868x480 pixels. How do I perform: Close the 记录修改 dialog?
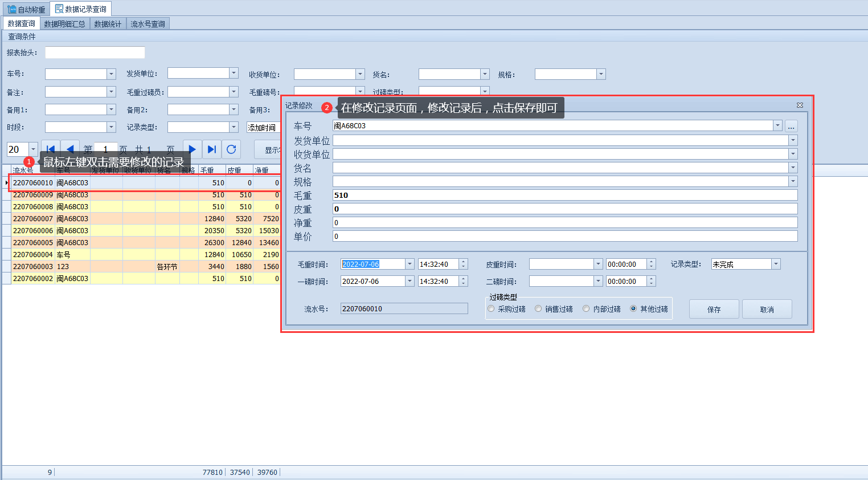(800, 105)
